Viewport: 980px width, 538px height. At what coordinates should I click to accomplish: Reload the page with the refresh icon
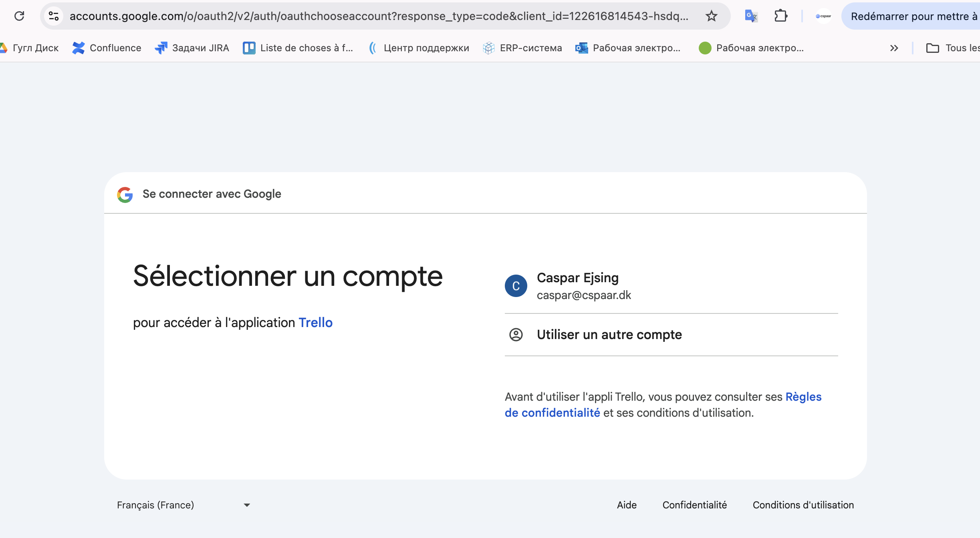[x=19, y=16]
